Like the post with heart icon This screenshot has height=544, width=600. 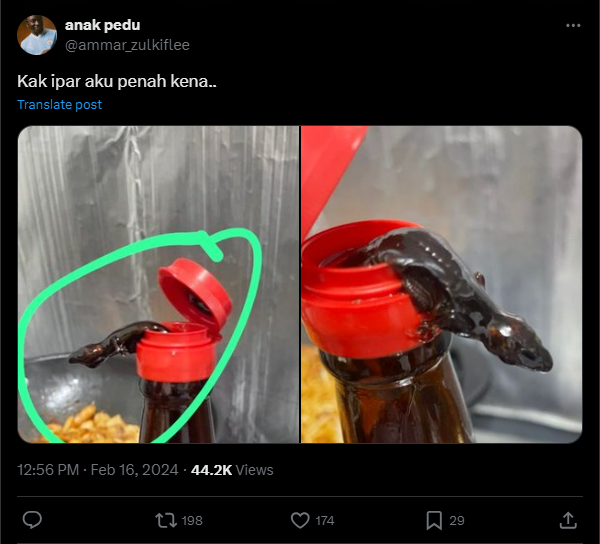coord(300,520)
